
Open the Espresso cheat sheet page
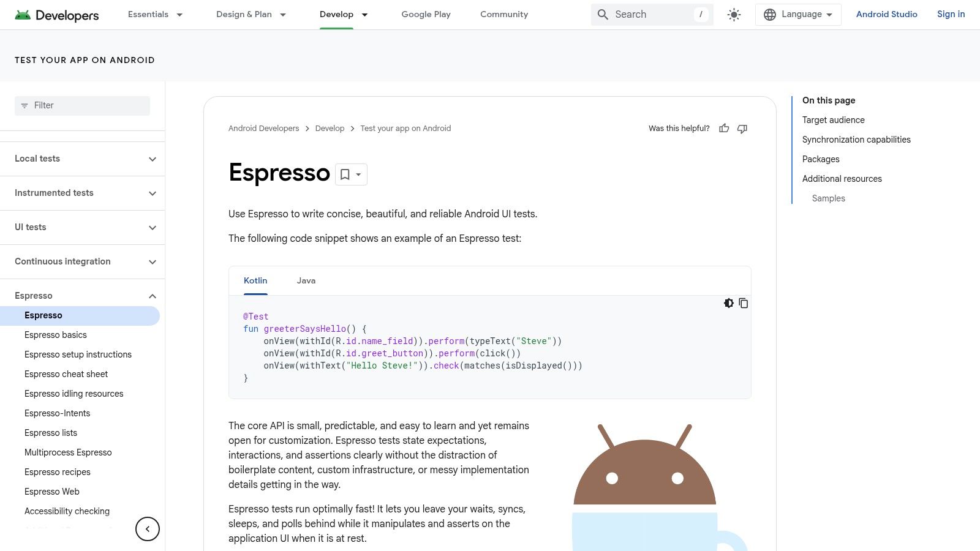coord(66,374)
